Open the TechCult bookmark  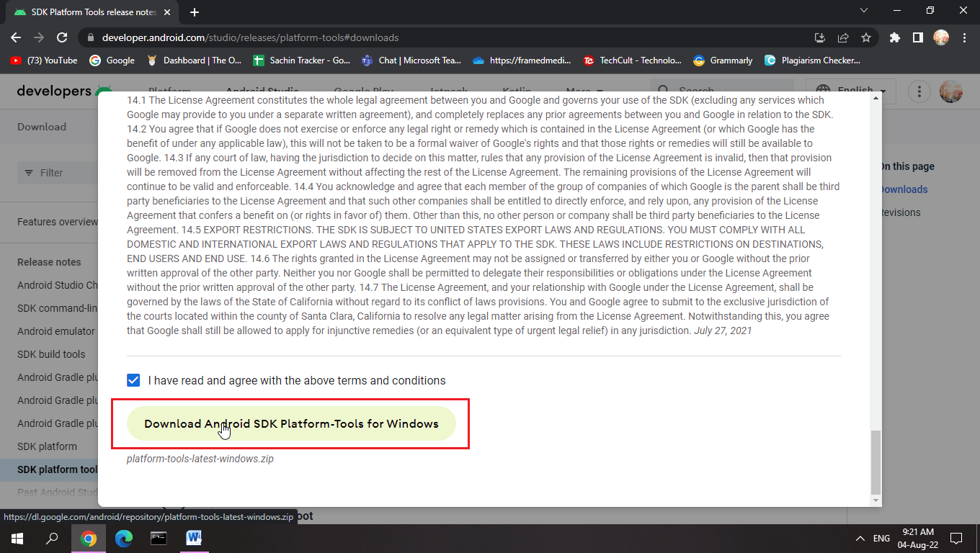tap(632, 60)
